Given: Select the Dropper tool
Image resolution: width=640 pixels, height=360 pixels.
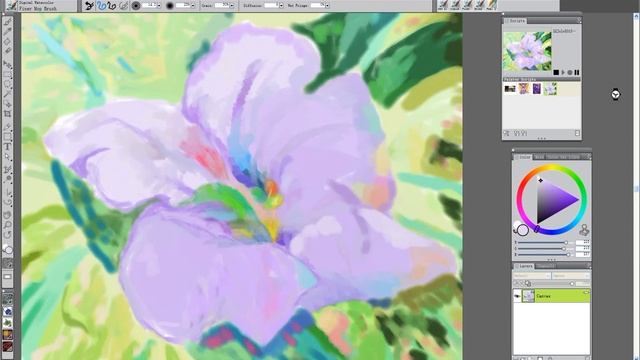Looking at the screenshot, I should coord(7,32).
